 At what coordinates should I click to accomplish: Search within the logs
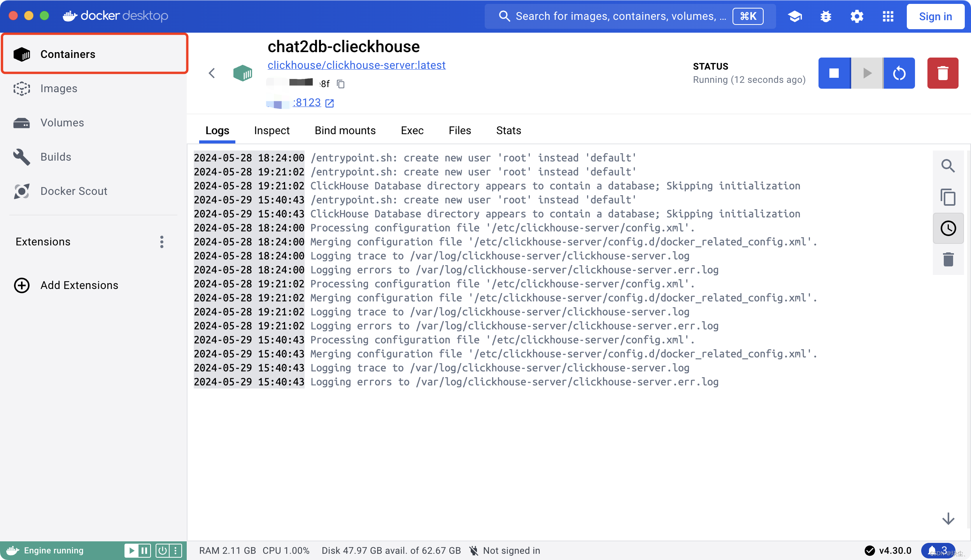coord(948,166)
